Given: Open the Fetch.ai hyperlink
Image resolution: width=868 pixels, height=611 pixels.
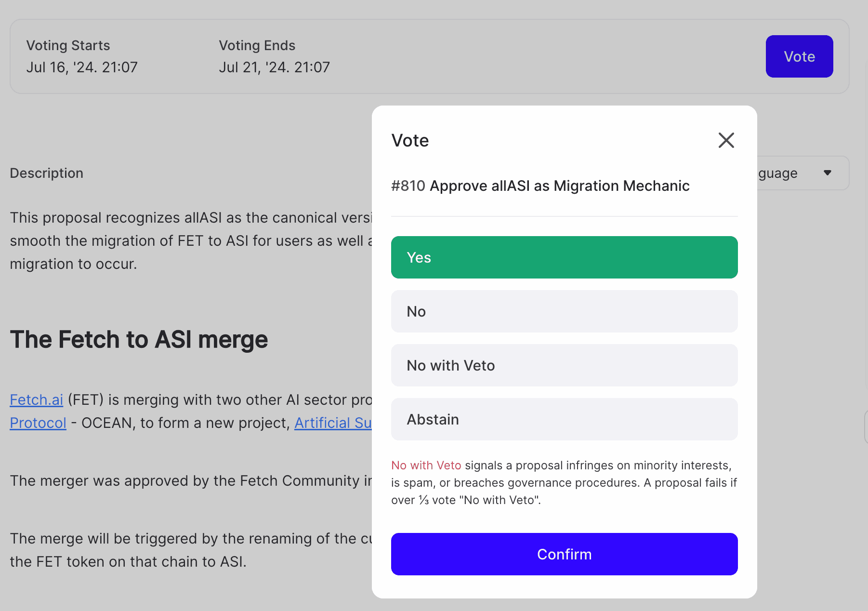Looking at the screenshot, I should (36, 399).
